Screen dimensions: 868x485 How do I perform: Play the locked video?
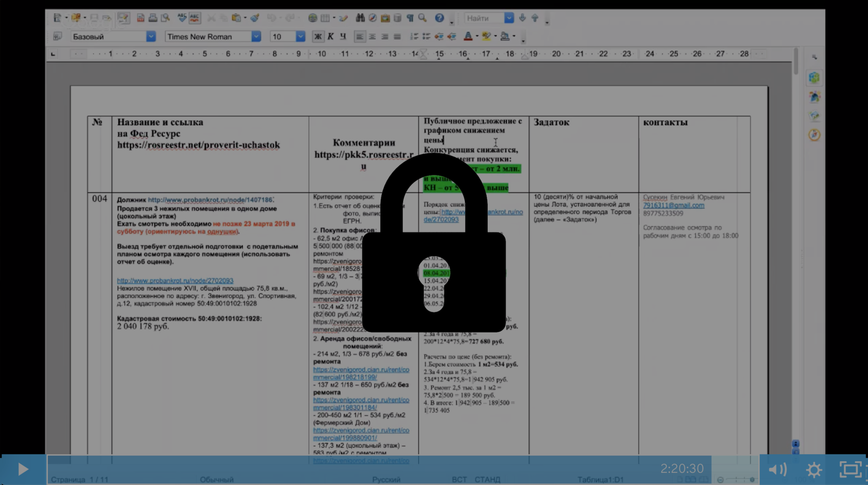[23, 469]
